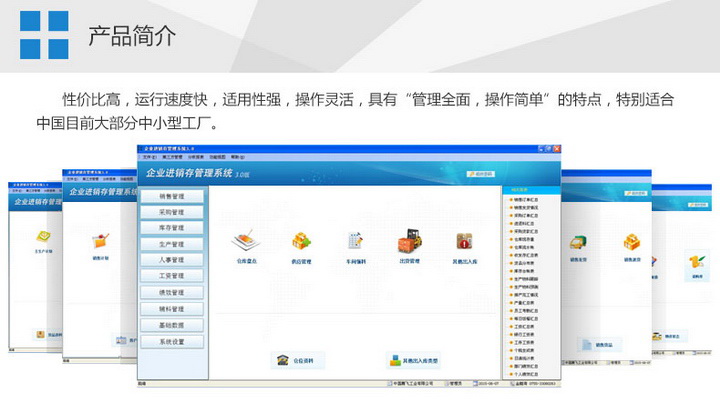The width and height of the screenshot is (720, 404).
Task: Select 采购管理 sidebar button
Action: pyautogui.click(x=172, y=212)
